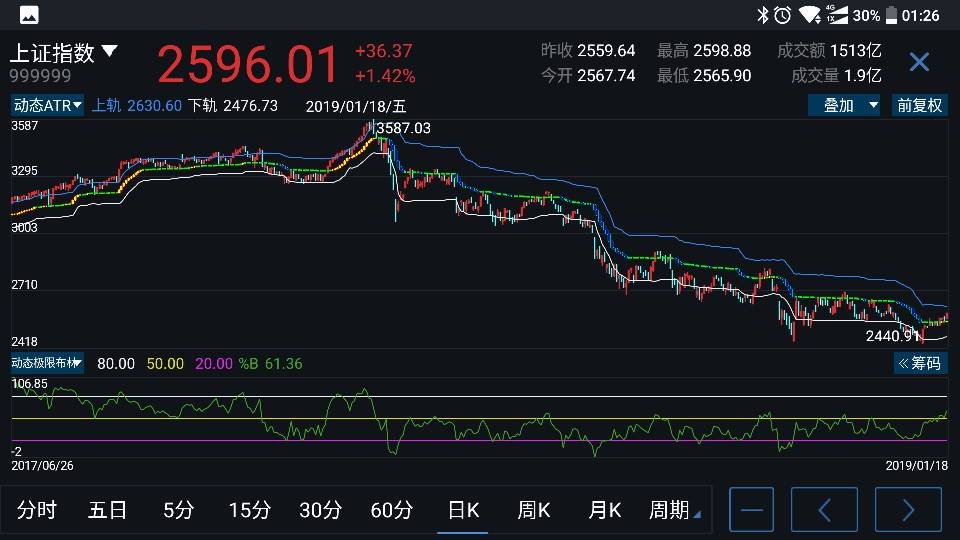Open the 周期 period menu
This screenshot has height=540, width=960.
(x=674, y=510)
